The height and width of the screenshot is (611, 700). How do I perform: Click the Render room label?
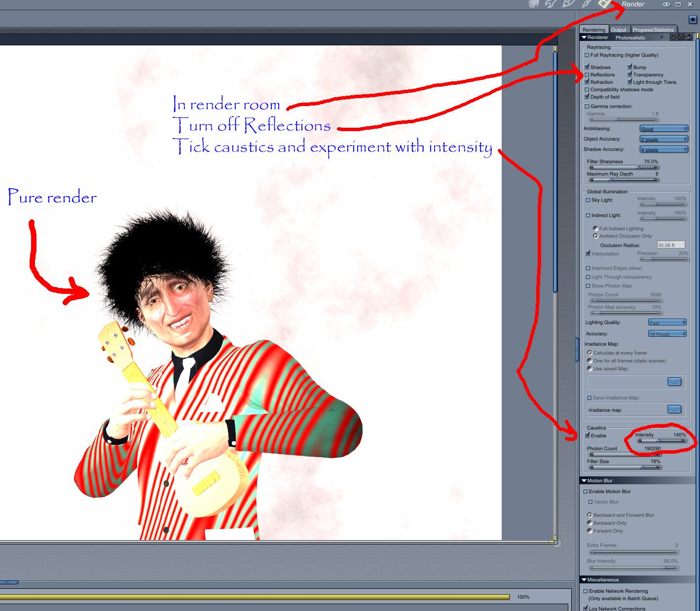633,4
